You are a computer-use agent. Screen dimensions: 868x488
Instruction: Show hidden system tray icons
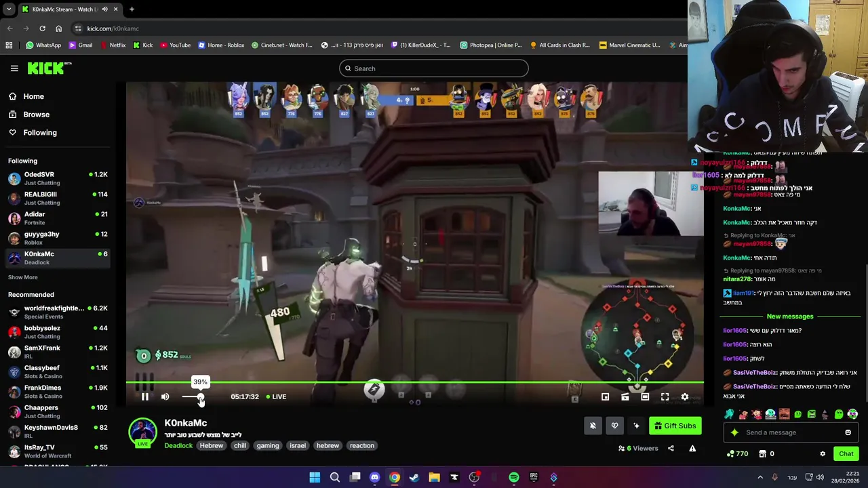click(x=760, y=477)
